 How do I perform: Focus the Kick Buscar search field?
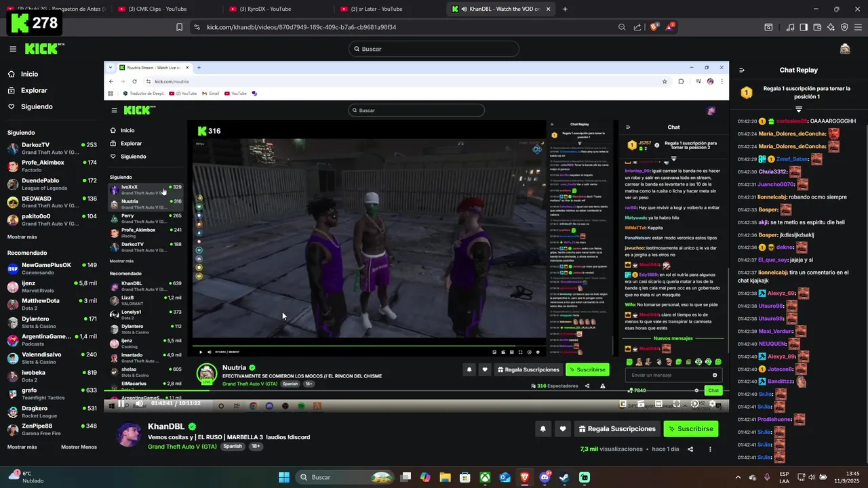(x=434, y=49)
